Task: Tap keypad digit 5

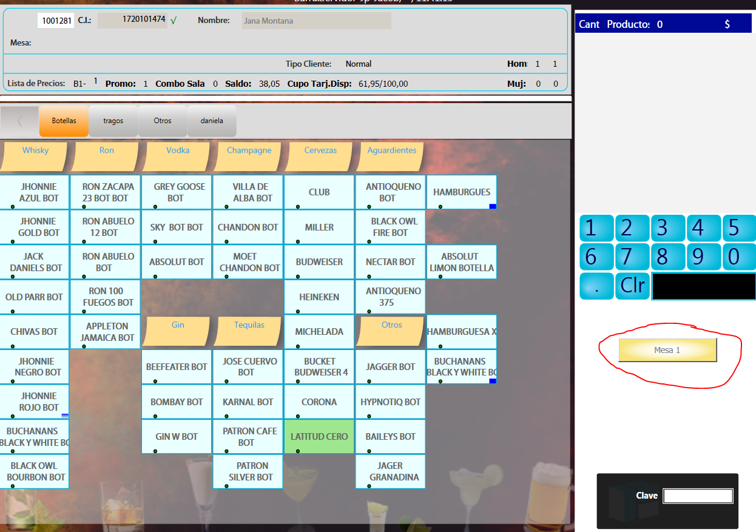Action: point(739,228)
